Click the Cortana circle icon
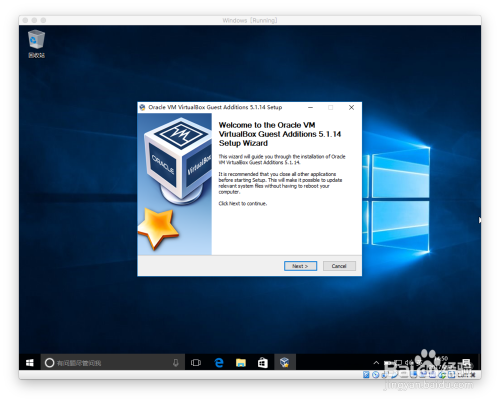 49,363
